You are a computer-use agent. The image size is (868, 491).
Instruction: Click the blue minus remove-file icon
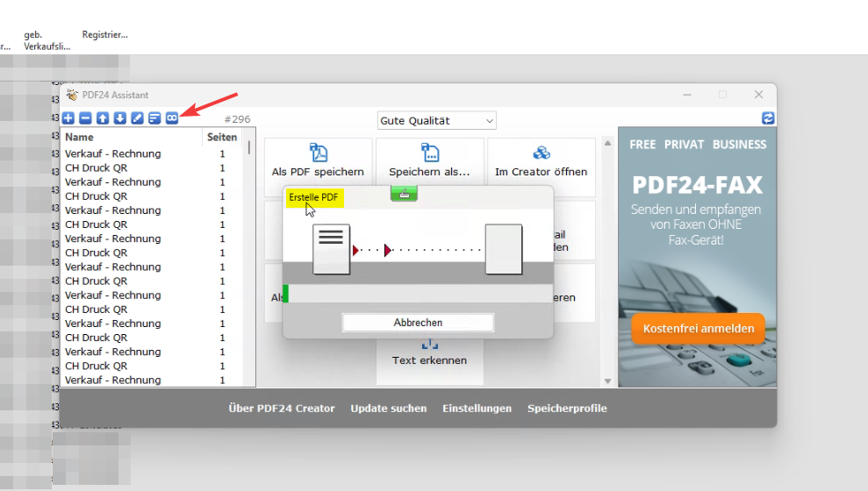coord(85,118)
